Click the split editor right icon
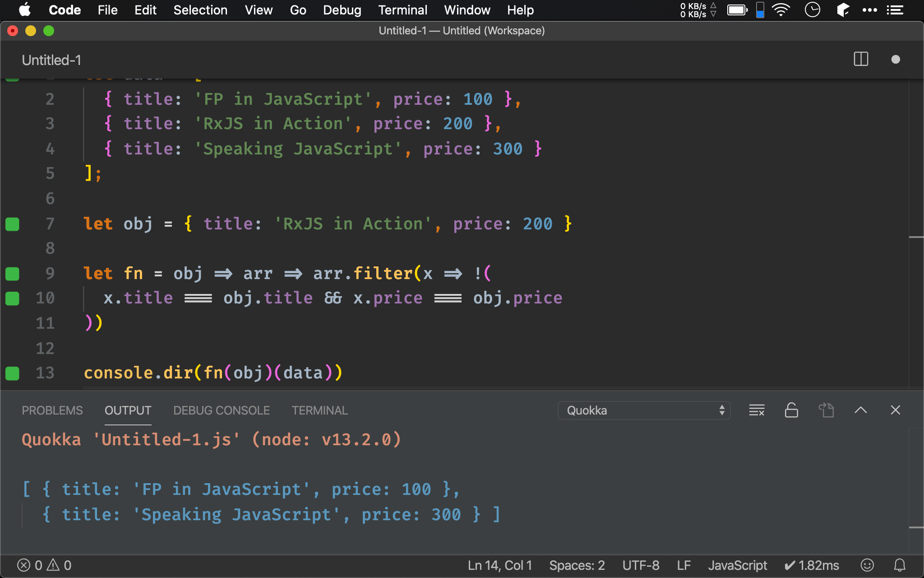 pyautogui.click(x=861, y=59)
